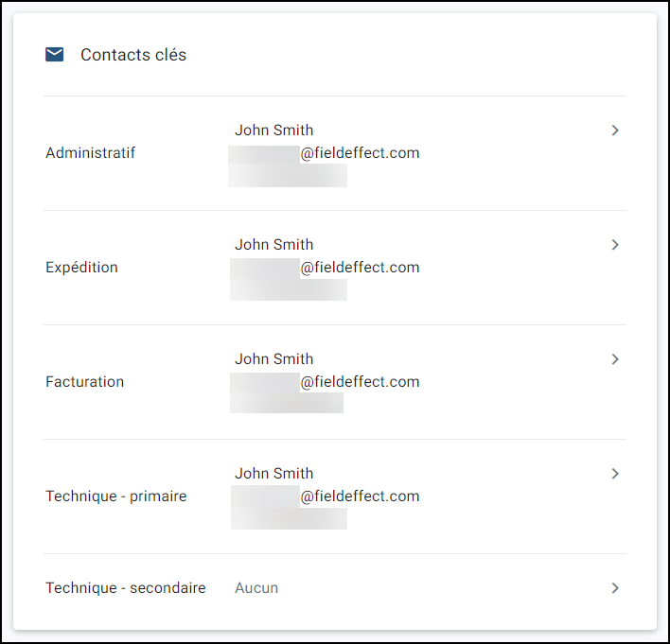Select the Technique - secondaire label
This screenshot has width=670, height=644.
(x=126, y=588)
